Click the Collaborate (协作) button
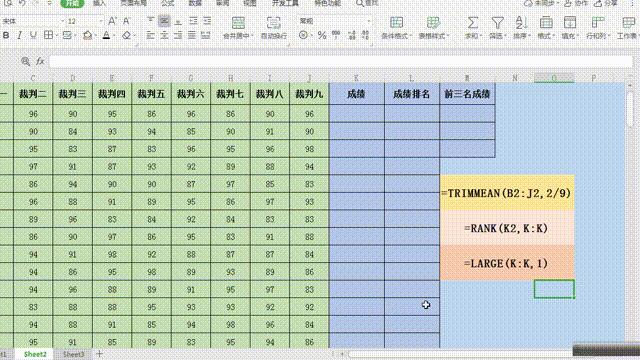640x360 pixels. click(576, 3)
